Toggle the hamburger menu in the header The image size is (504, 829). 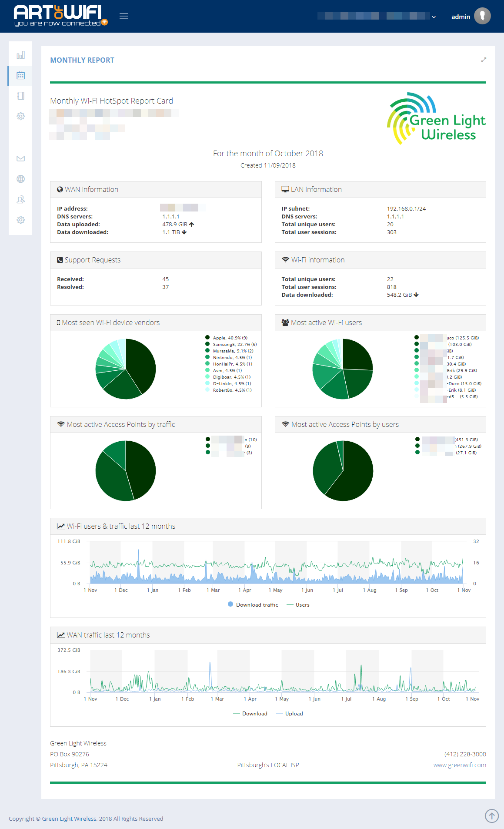(x=124, y=16)
